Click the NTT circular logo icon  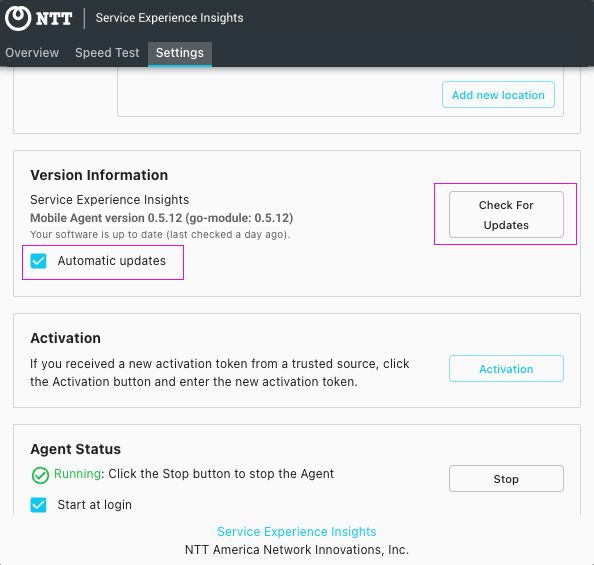click(18, 18)
